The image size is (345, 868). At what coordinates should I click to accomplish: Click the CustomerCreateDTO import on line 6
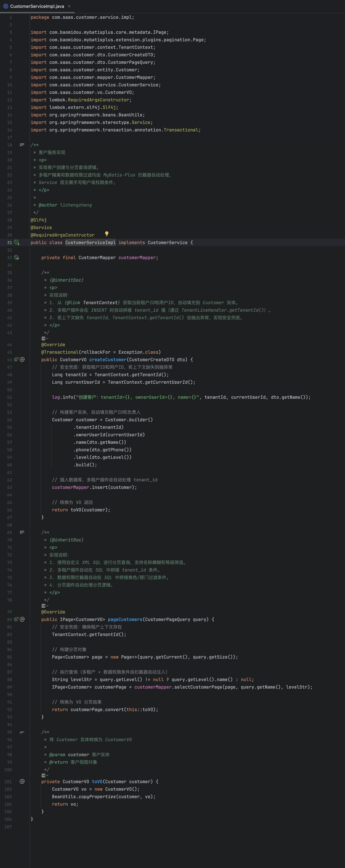pyautogui.click(x=130, y=55)
